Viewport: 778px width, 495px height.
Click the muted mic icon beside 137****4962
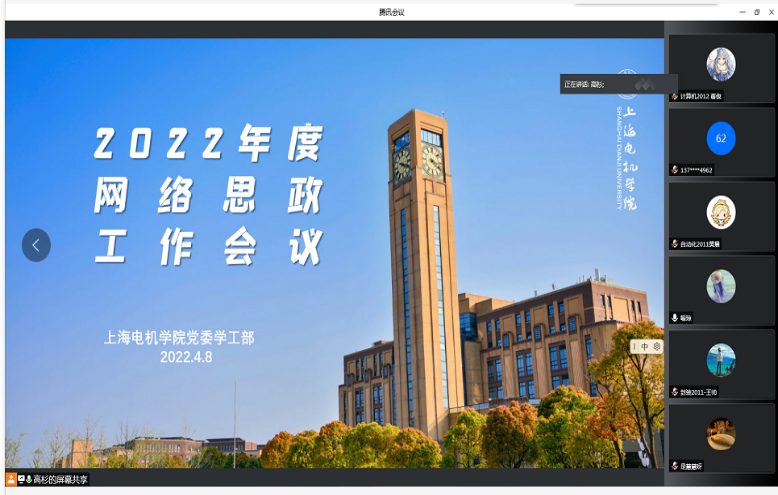pyautogui.click(x=675, y=170)
